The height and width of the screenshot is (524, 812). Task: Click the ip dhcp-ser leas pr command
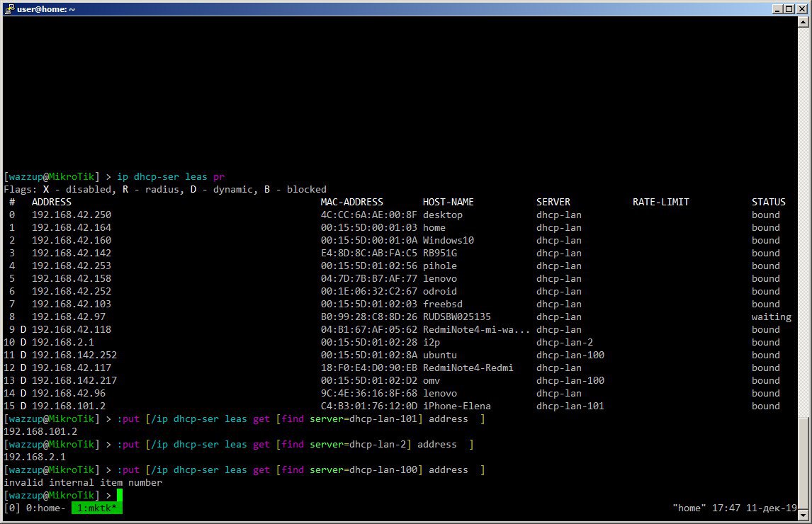point(171,176)
